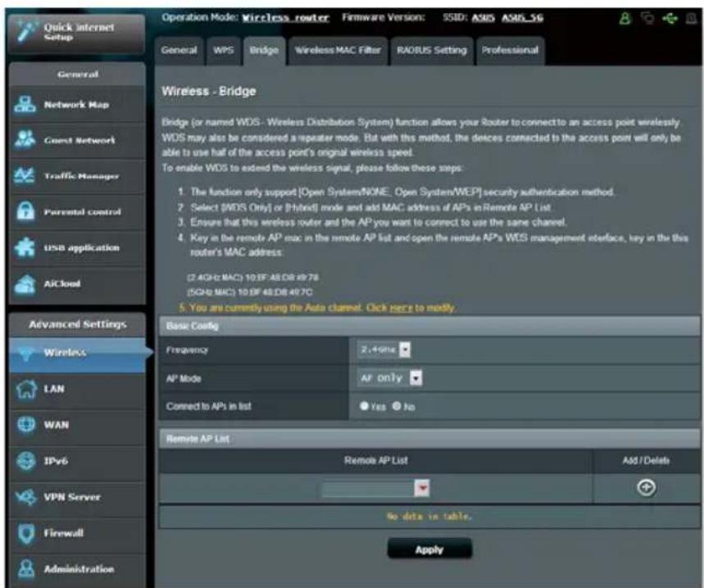This screenshot has width=704, height=588.
Task: Switch to the General tab
Action: click(x=179, y=51)
